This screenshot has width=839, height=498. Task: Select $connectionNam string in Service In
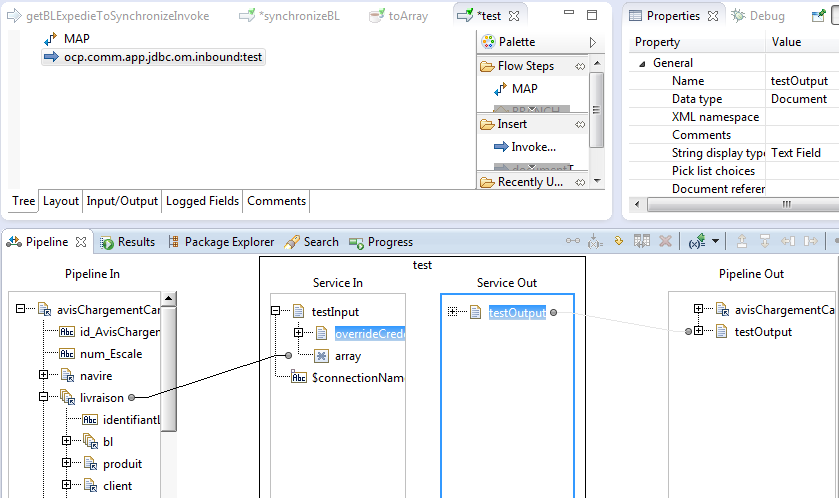347,378
